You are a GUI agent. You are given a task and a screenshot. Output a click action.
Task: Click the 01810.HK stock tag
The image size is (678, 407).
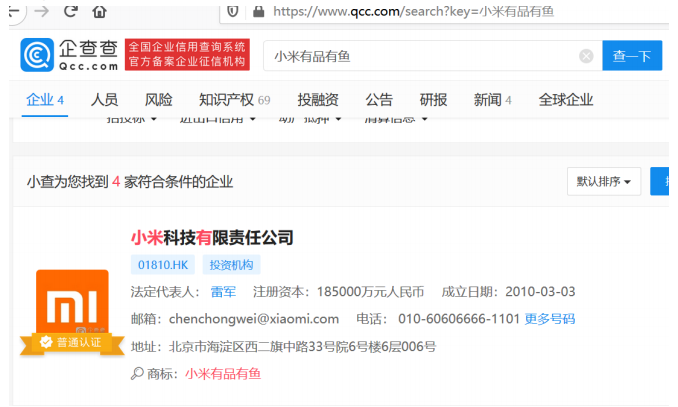click(163, 265)
